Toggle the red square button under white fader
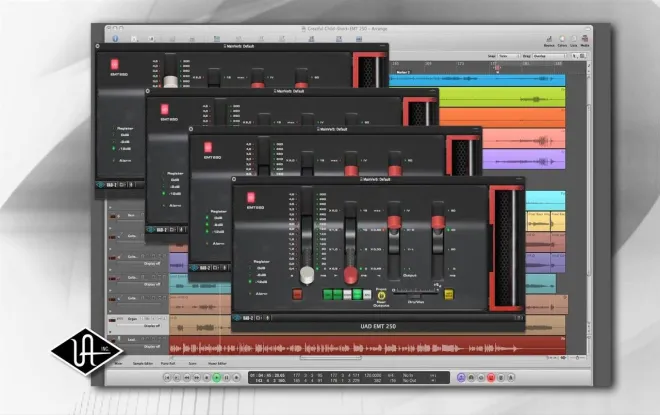Viewport: 660px width, 415px height. point(297,294)
